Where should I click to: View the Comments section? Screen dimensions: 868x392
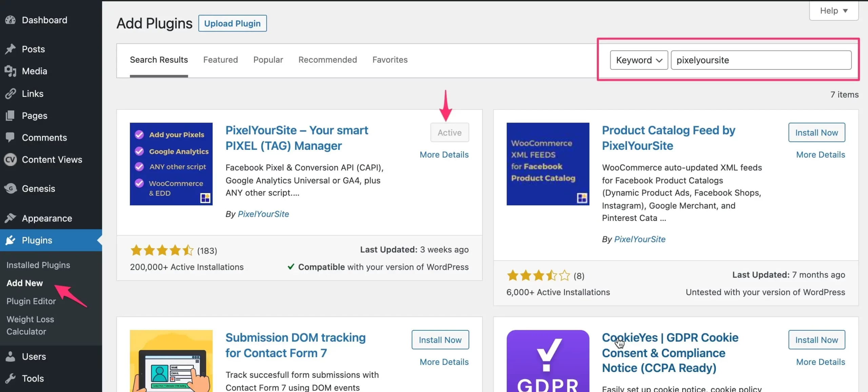tap(44, 138)
